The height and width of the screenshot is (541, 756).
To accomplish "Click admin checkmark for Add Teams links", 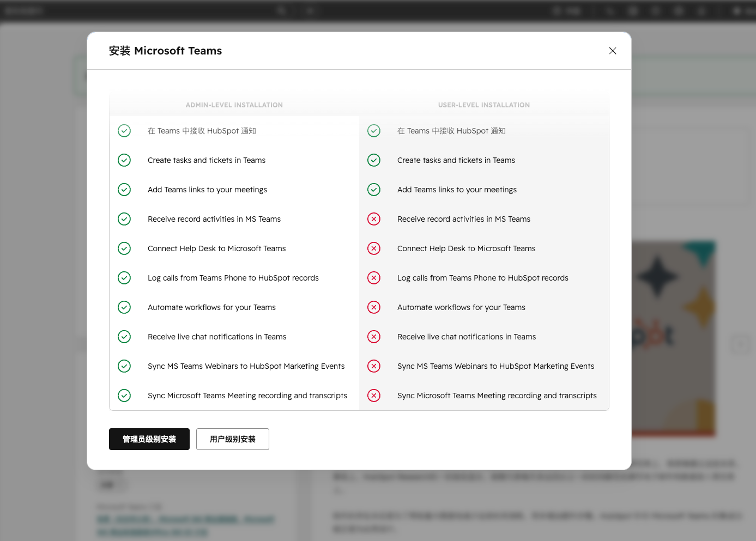I will (124, 190).
